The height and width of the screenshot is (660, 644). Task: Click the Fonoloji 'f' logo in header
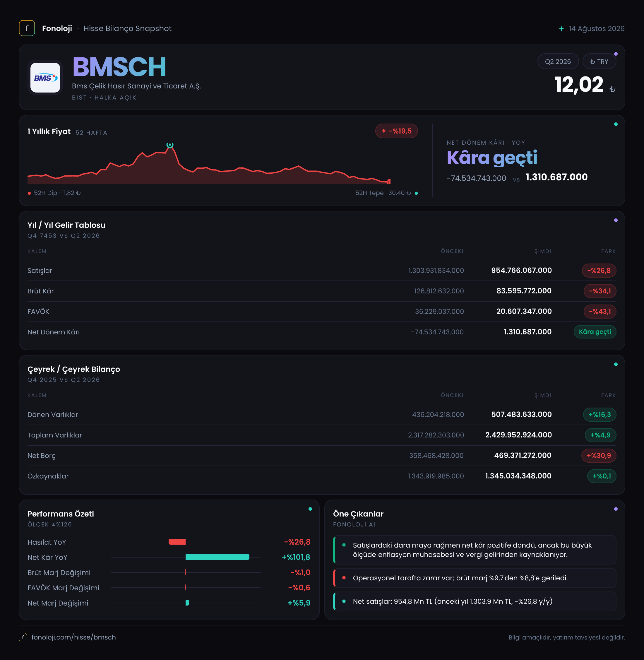pyautogui.click(x=27, y=28)
